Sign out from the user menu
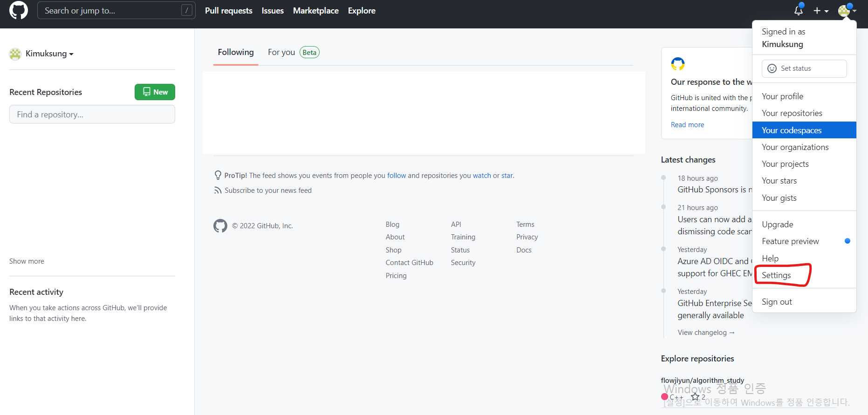This screenshot has height=415, width=868. point(804,302)
